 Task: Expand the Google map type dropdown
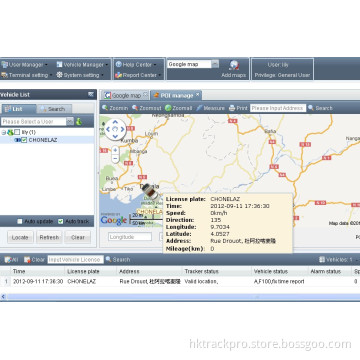coord(215,64)
